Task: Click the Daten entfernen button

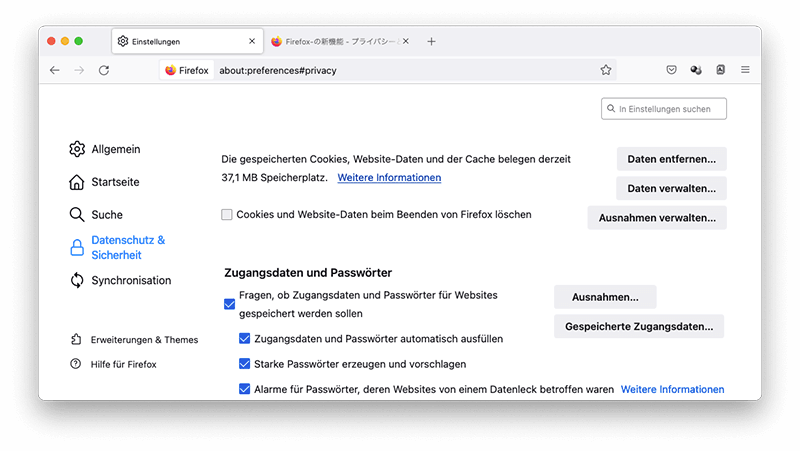Action: click(671, 159)
